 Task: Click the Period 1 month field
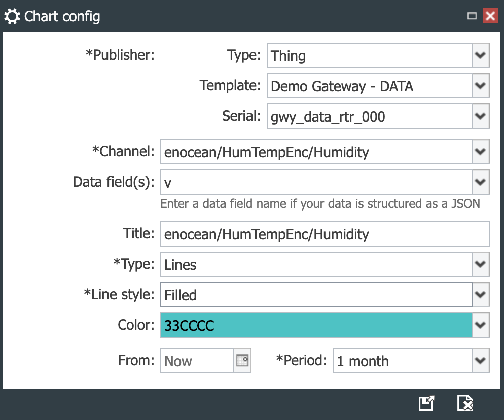tap(403, 361)
